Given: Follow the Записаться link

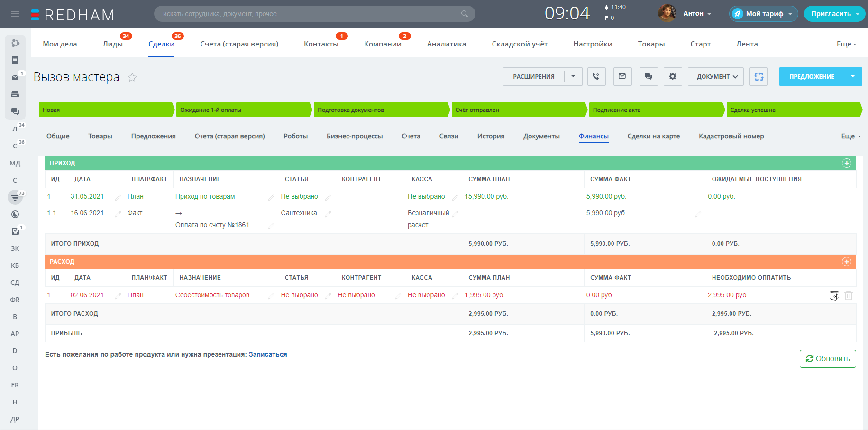Looking at the screenshot, I should point(267,354).
